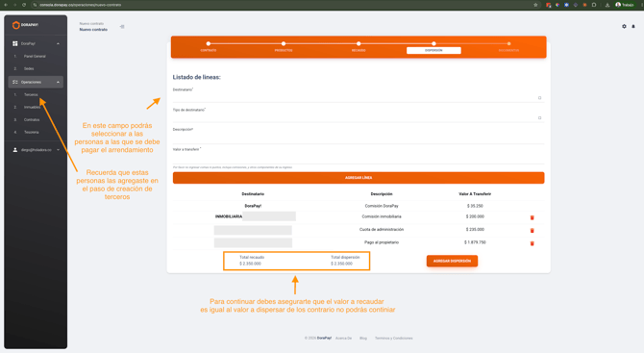Delete the Cuota de administración line
This screenshot has height=353, width=644.
click(x=532, y=231)
